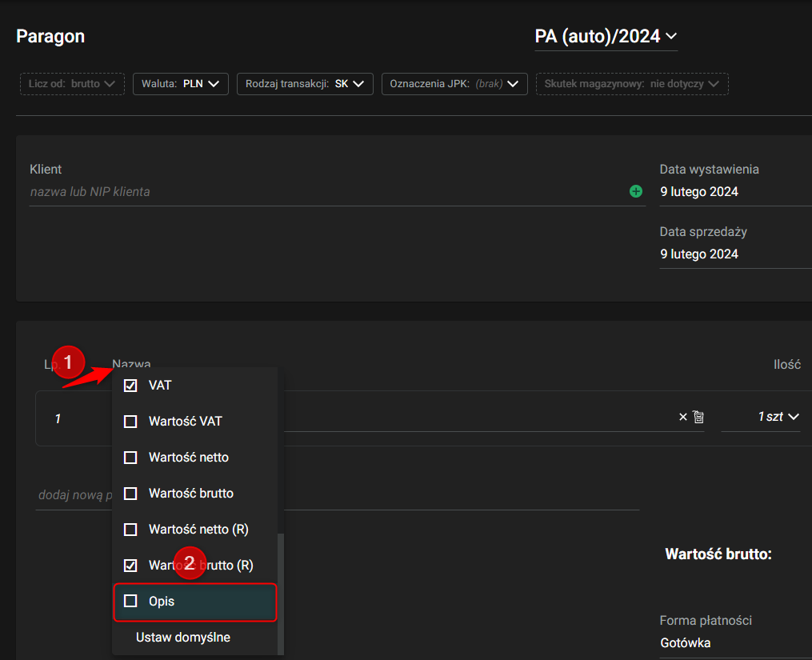The height and width of the screenshot is (660, 812).
Task: Uncheck the VAT column checkbox
Action: pyautogui.click(x=130, y=386)
